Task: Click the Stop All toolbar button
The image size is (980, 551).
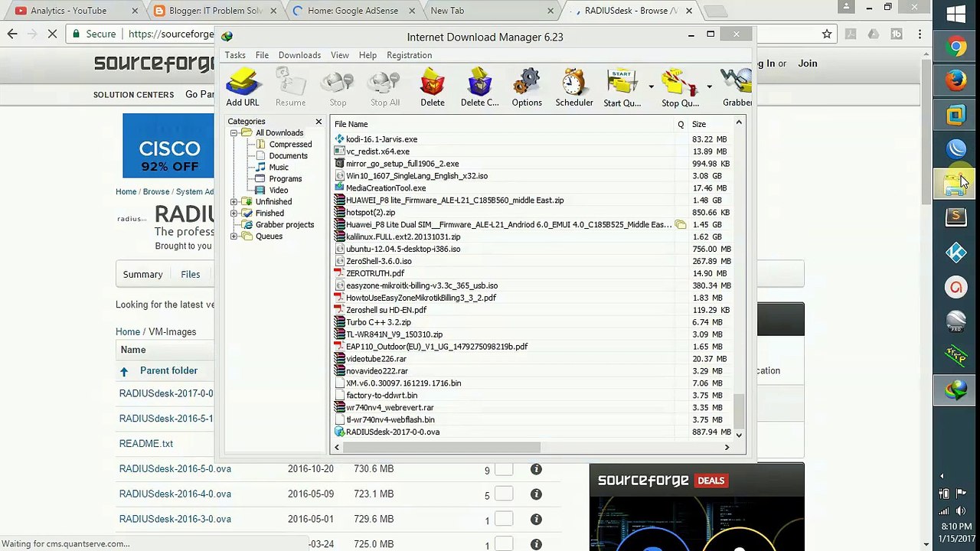Action: 385,88
